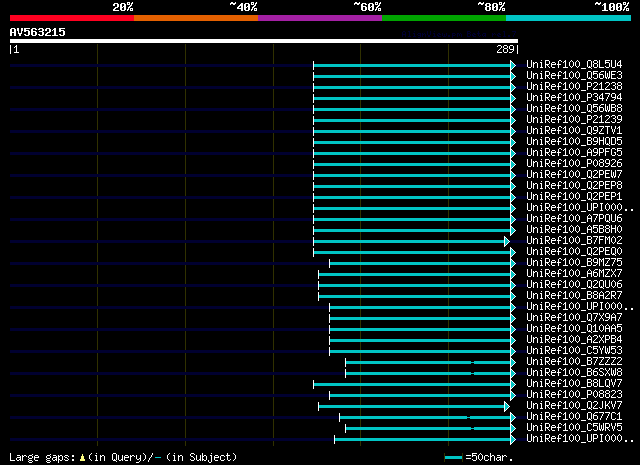Select the AV563215 query name

click(x=38, y=32)
